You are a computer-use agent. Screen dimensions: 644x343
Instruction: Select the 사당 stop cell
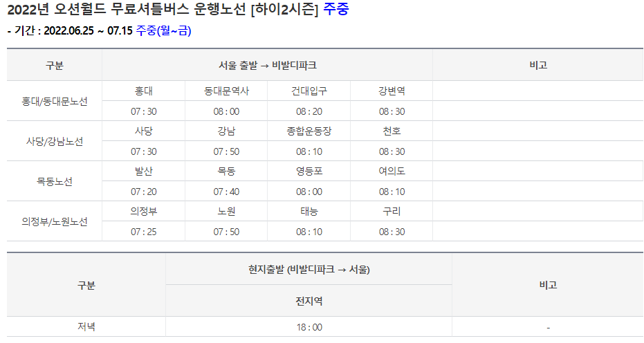144,131
